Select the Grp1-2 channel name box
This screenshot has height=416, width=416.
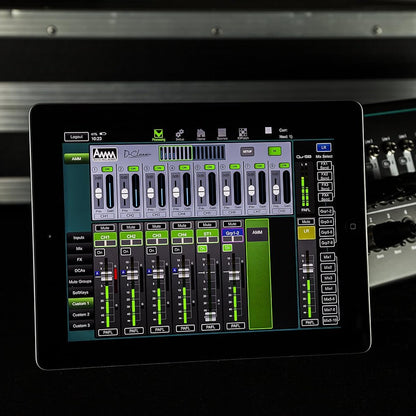[x=232, y=235]
